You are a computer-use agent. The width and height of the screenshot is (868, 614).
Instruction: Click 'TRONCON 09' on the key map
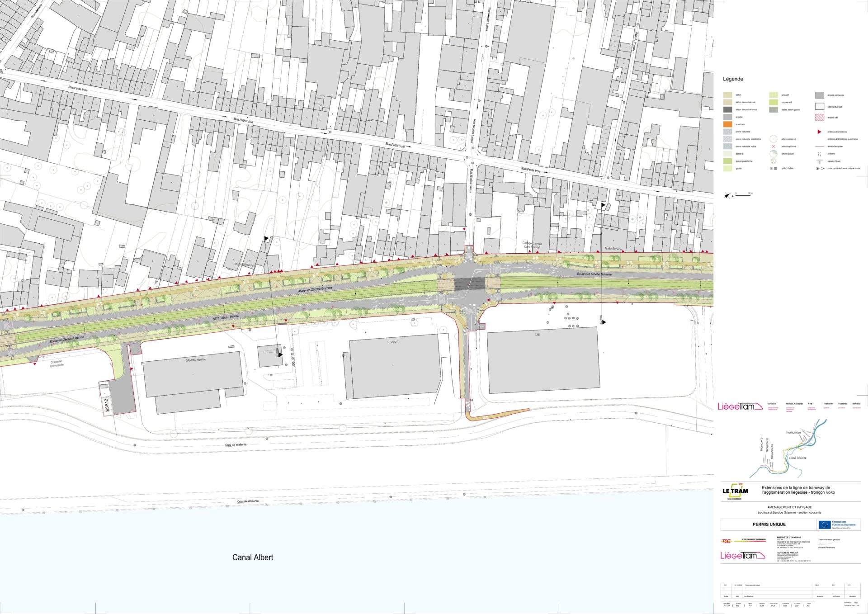point(793,433)
